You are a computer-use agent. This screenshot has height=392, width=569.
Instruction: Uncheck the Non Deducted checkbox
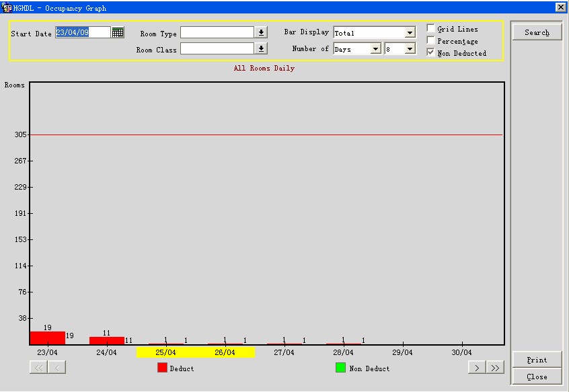(430, 52)
